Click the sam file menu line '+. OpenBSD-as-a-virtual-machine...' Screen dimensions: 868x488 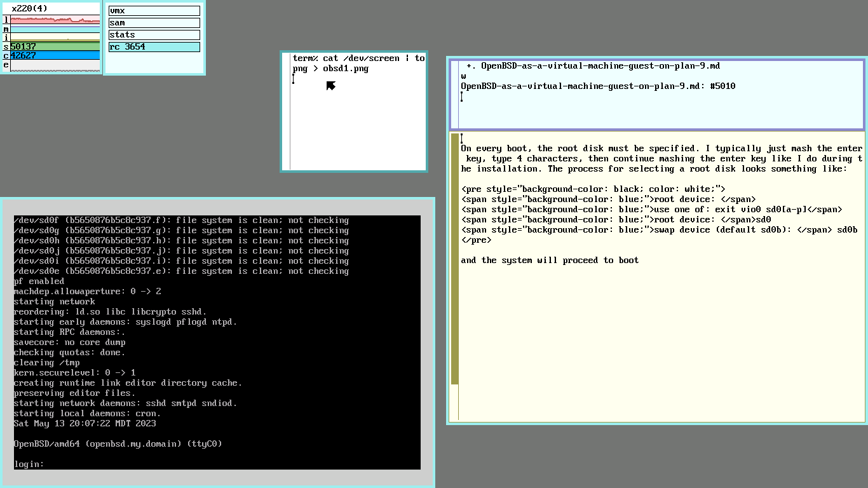pyautogui.click(x=593, y=66)
